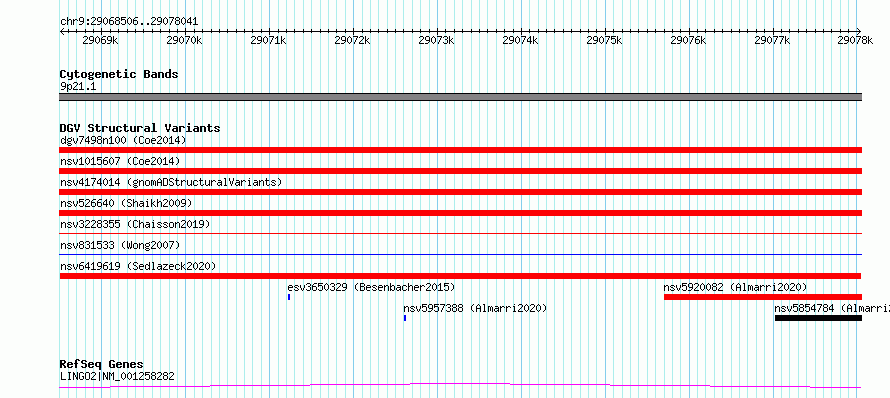Open the nsv5957388 (Almarri2020) variant label
Image resolution: width=890 pixels, height=398 pixels.
pos(475,308)
